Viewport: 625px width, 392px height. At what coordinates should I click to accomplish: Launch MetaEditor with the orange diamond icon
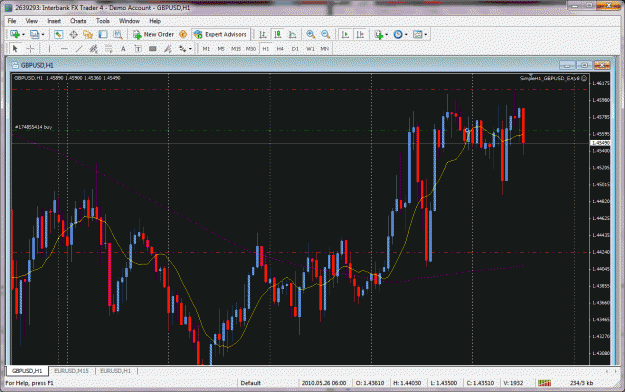[x=183, y=35]
